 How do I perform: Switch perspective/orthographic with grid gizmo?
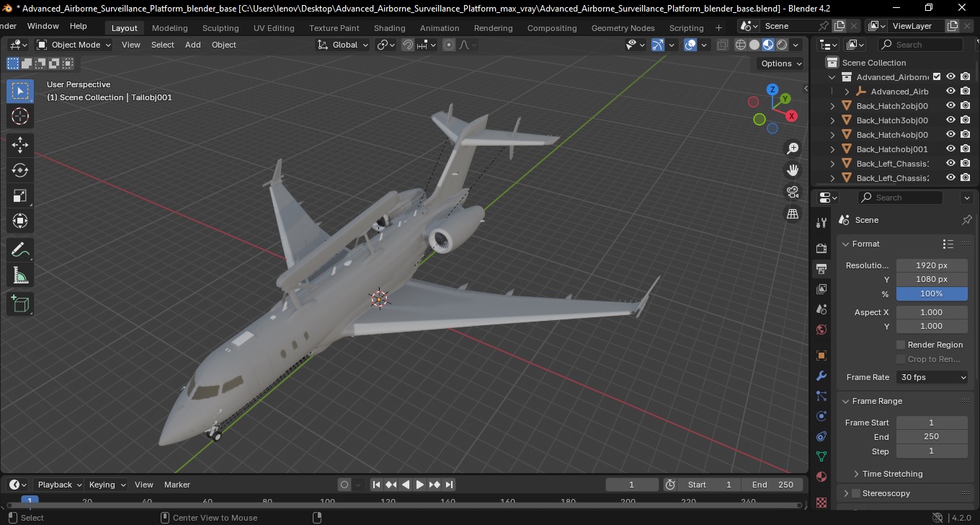pos(793,213)
